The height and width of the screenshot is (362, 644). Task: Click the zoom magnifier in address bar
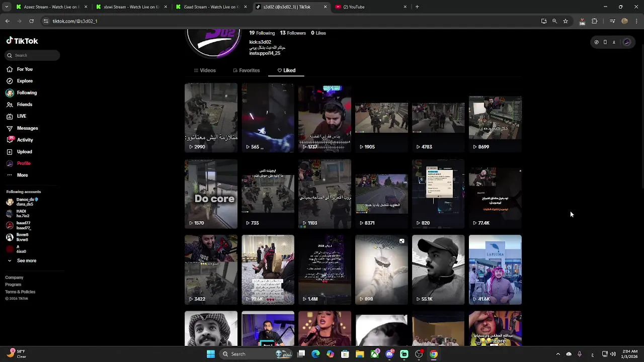click(554, 21)
